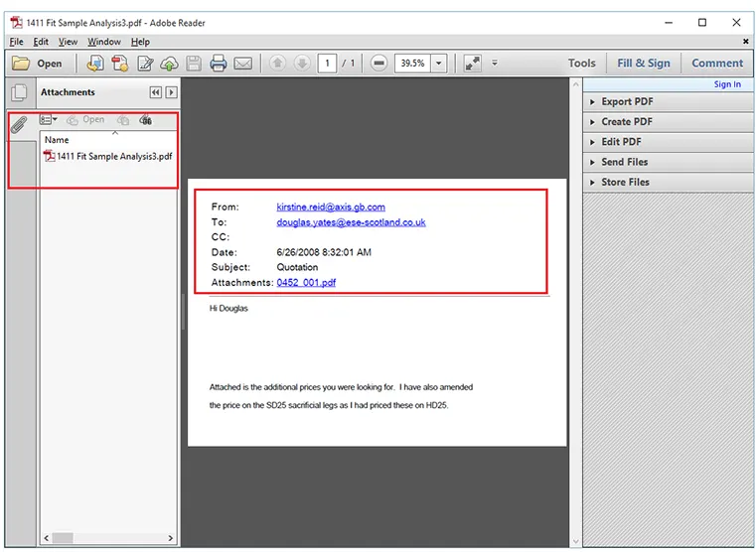This screenshot has height=552, width=756.
Task: Click the Email envelope icon
Action: coord(243,64)
